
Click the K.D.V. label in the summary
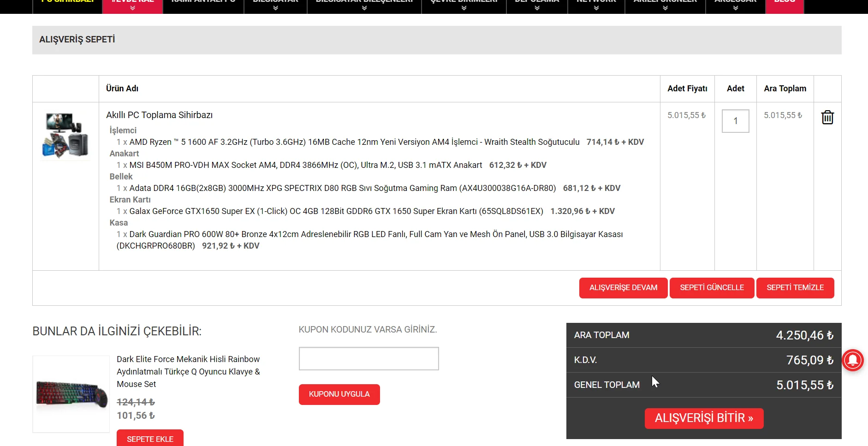(x=585, y=360)
